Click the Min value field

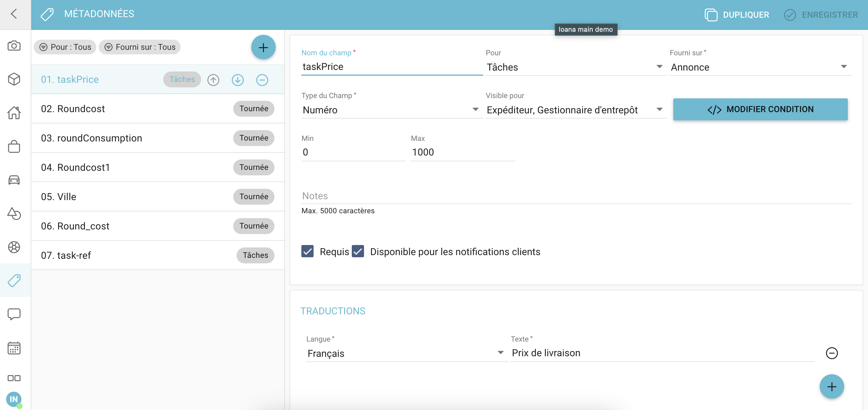353,152
